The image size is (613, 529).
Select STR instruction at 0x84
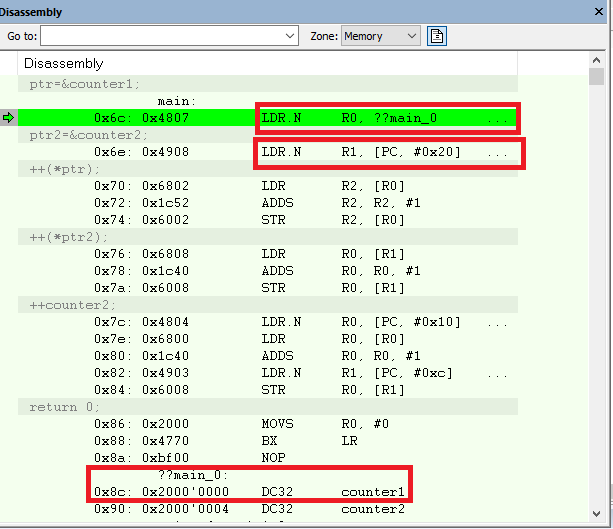(x=268, y=390)
